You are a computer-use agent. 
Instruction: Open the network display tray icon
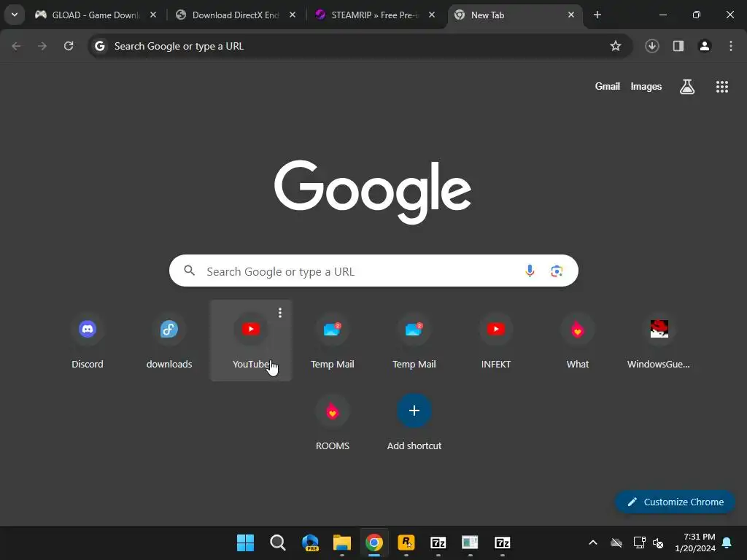[639, 542]
